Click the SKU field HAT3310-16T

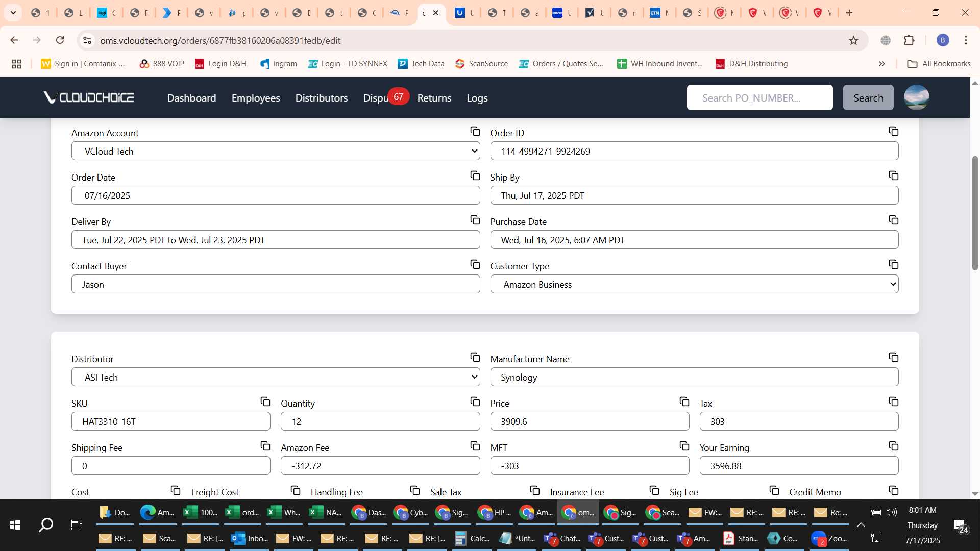click(x=171, y=421)
